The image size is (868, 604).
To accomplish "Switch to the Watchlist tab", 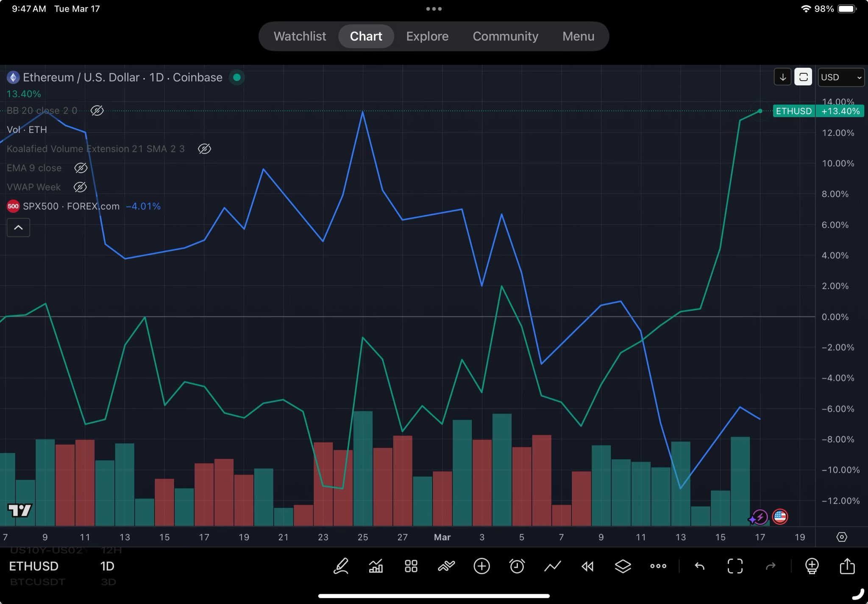I will coord(300,36).
